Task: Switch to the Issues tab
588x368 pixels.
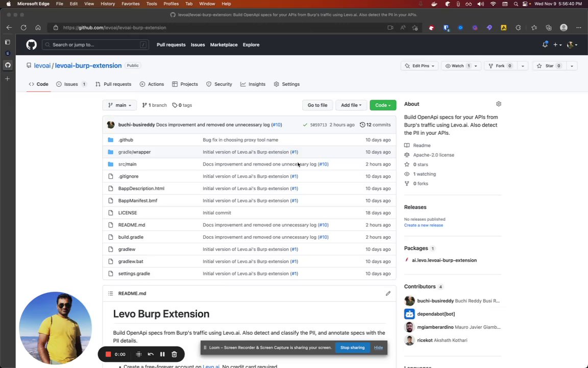Action: (71, 84)
